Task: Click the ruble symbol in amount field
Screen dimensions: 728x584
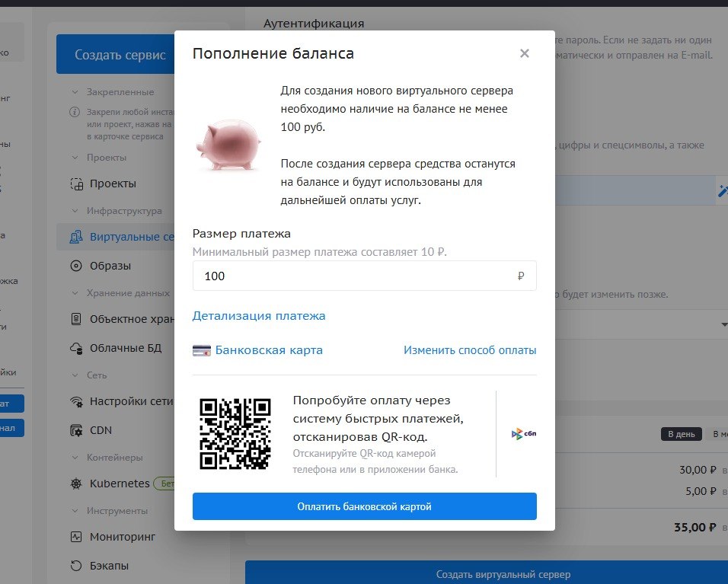Action: click(x=521, y=276)
